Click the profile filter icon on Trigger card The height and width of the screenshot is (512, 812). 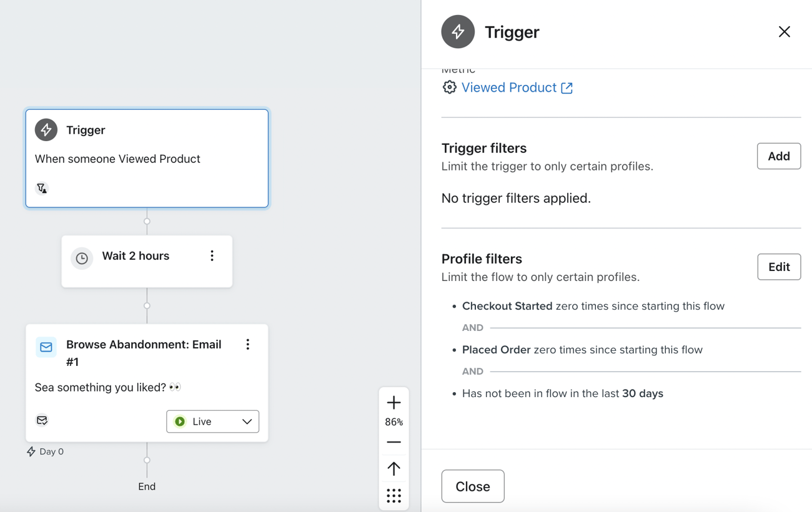42,188
